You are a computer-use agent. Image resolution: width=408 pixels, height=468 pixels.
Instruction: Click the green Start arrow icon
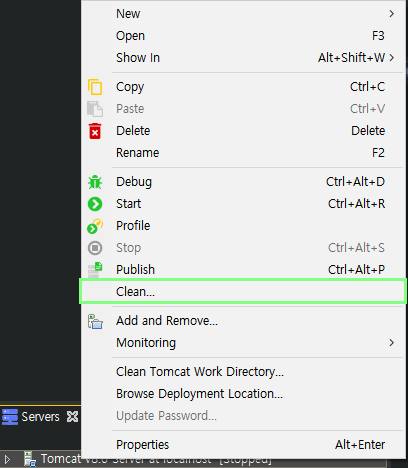[95, 204]
